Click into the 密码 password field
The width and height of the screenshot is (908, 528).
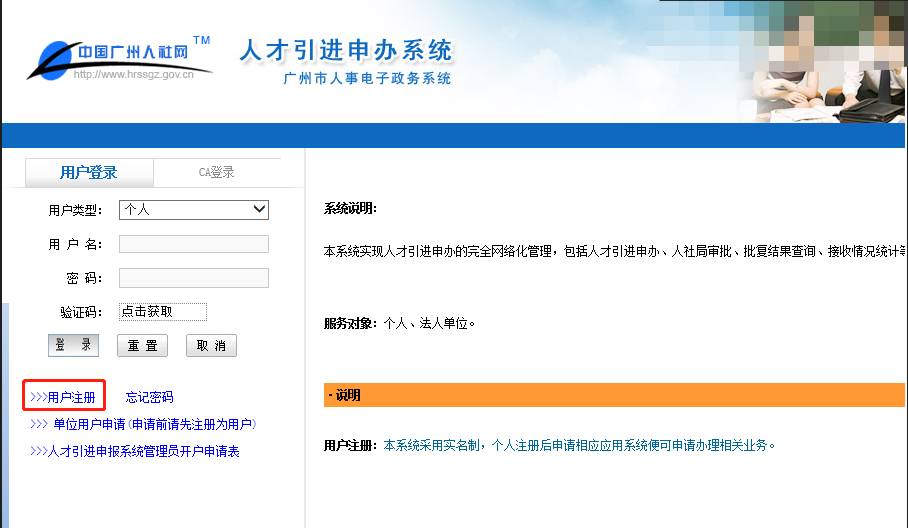[x=194, y=278]
